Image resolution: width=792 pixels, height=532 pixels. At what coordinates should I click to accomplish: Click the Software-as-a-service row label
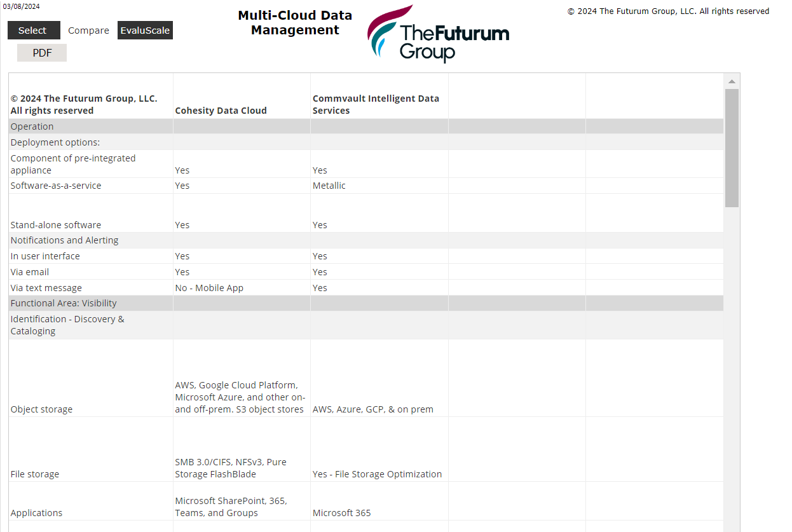pos(55,185)
